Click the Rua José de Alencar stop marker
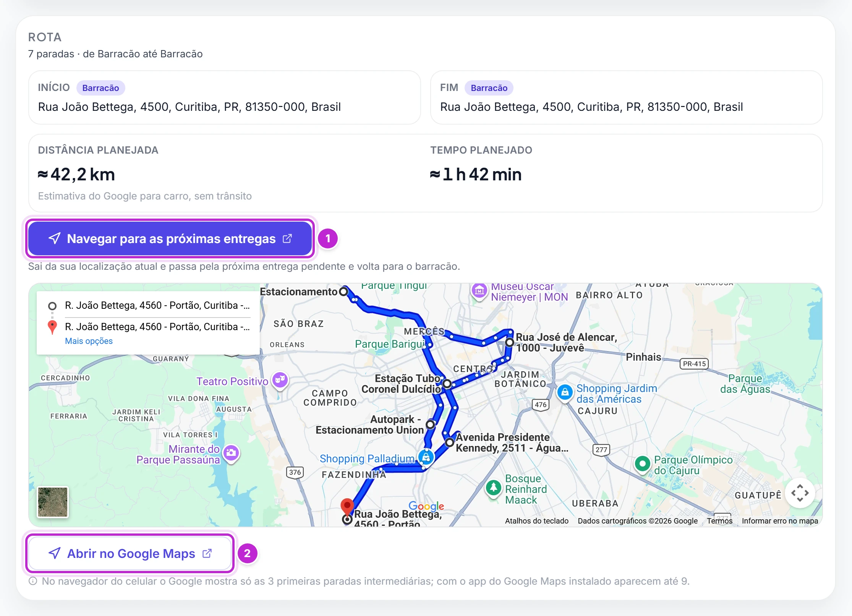 click(x=509, y=342)
